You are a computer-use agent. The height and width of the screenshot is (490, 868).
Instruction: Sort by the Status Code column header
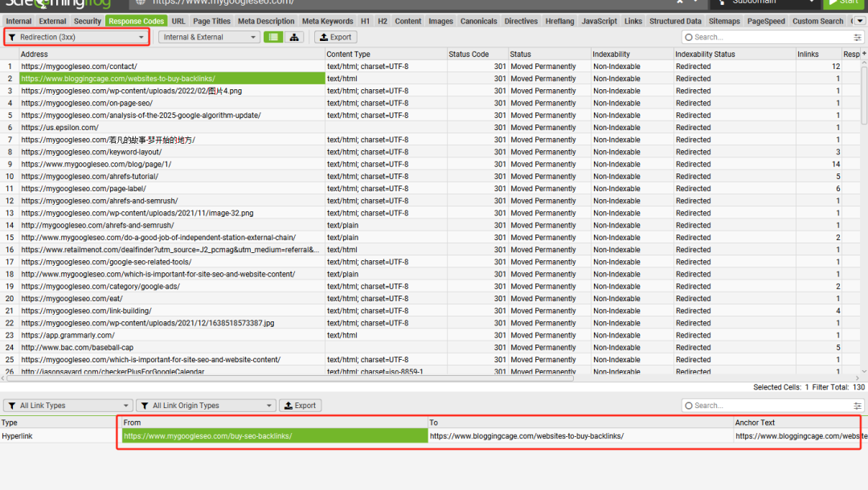click(x=469, y=54)
